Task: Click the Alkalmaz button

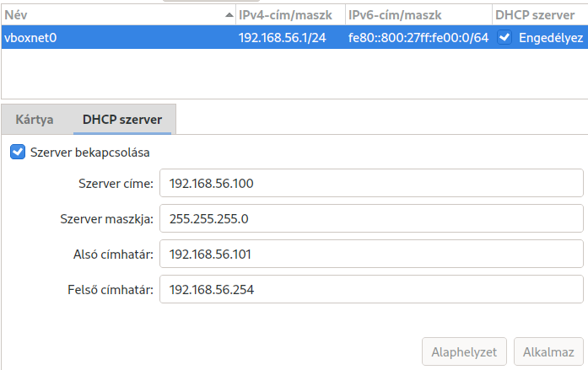Action: click(548, 351)
